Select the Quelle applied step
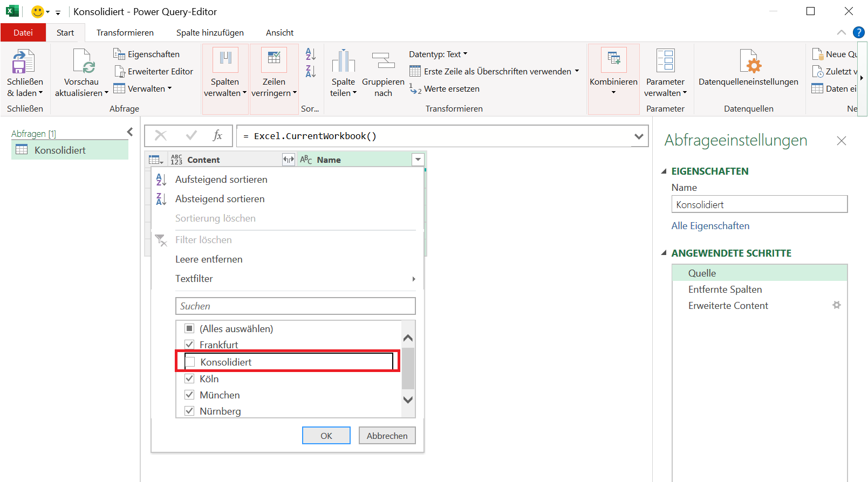The image size is (868, 482). [x=760, y=273]
